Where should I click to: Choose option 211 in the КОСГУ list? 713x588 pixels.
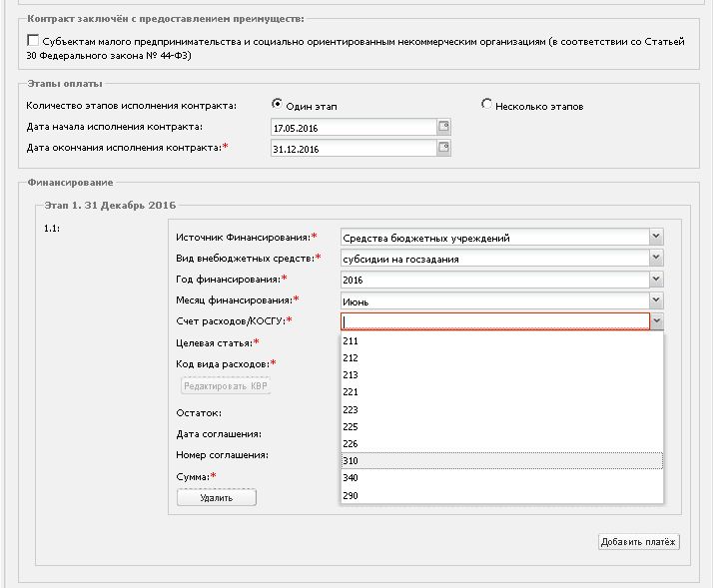point(502,341)
